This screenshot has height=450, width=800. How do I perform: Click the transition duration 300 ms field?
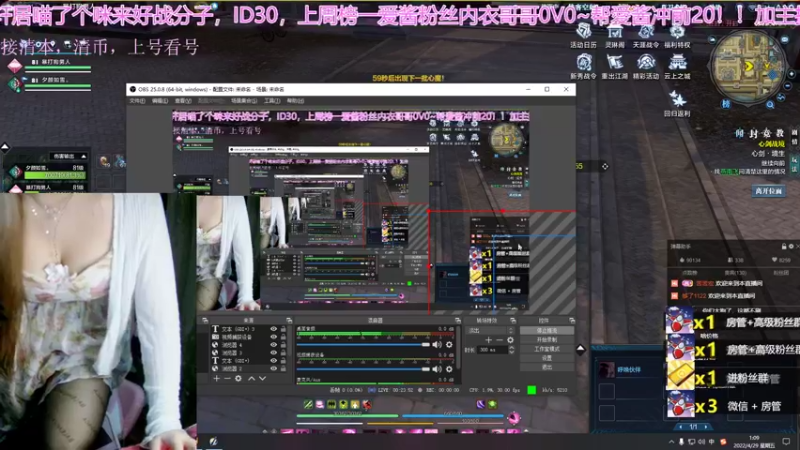click(x=492, y=350)
